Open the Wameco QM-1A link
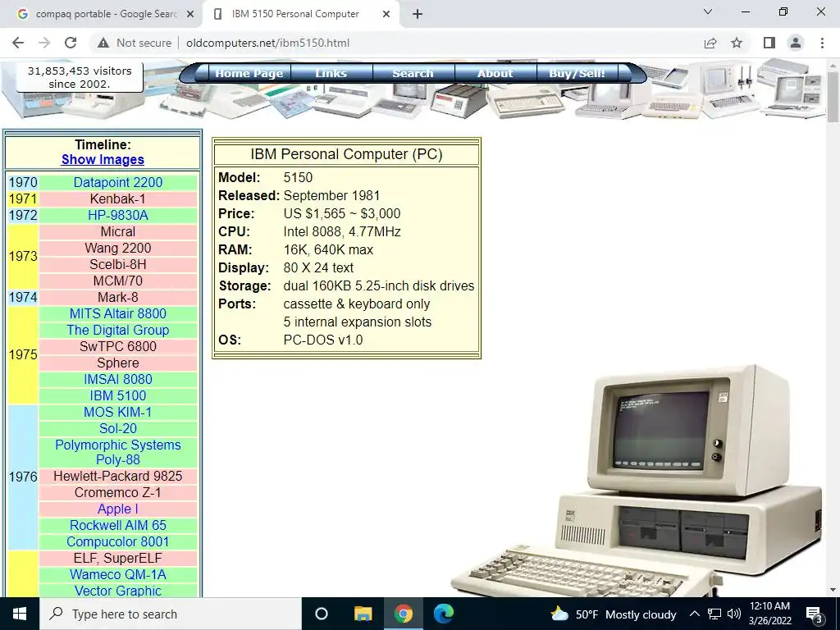 click(x=118, y=575)
